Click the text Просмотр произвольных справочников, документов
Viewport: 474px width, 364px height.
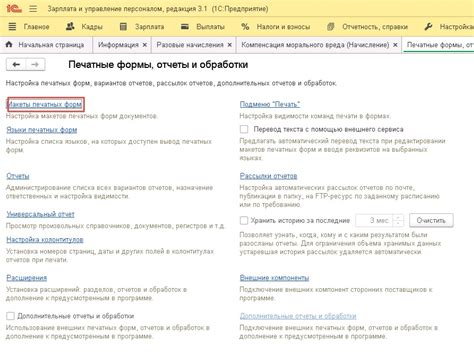coord(115,226)
